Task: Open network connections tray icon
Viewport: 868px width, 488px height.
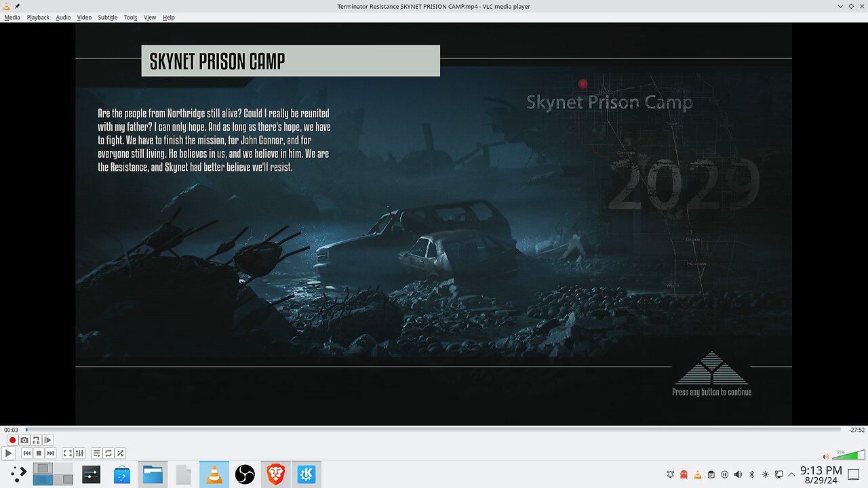Action: coord(778,474)
